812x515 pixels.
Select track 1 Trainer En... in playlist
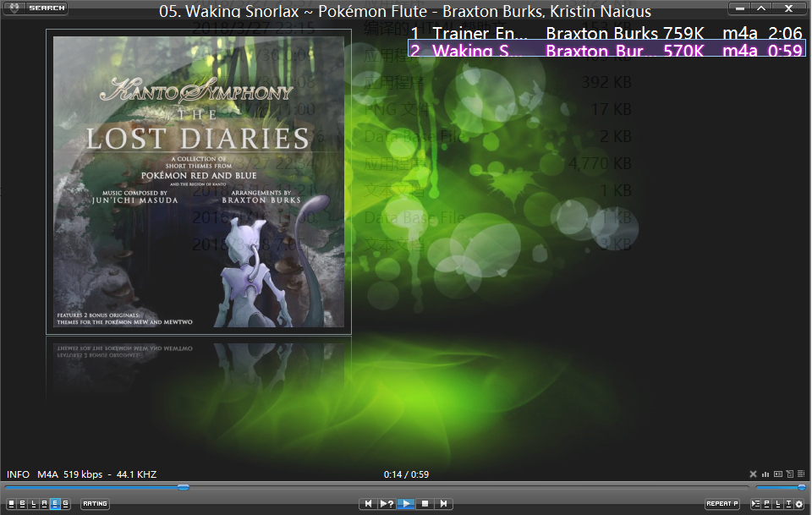click(606, 33)
